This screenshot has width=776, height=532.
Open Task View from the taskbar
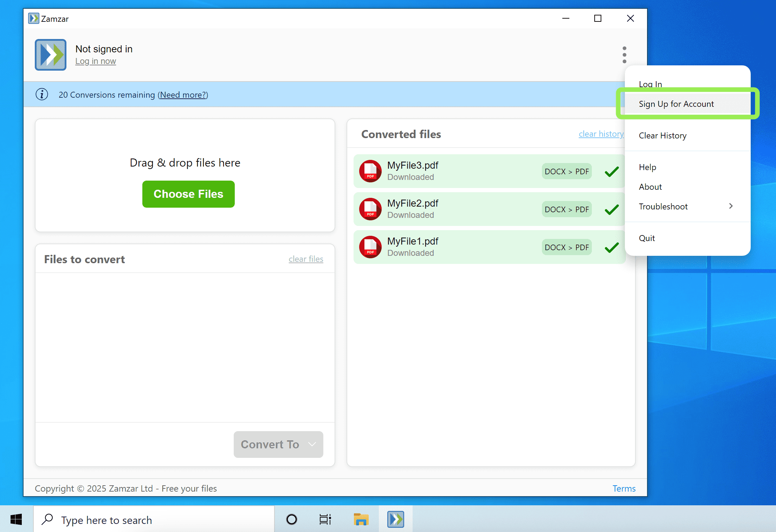coord(325,519)
